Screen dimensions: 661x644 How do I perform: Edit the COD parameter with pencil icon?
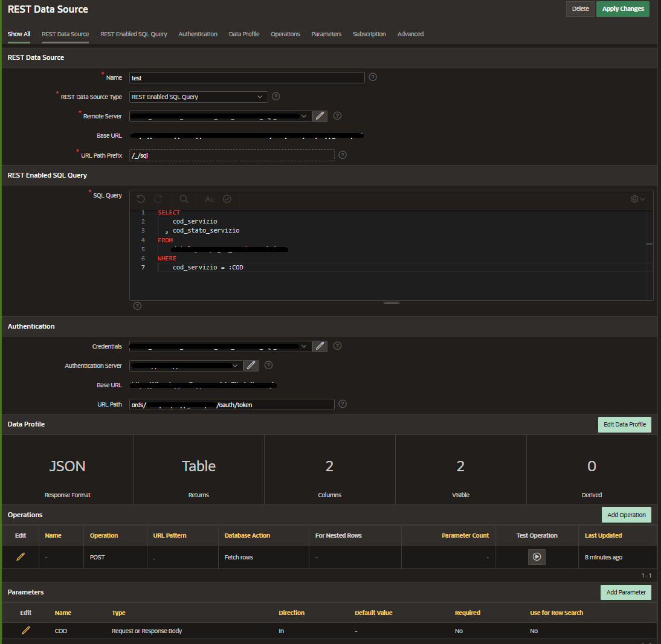click(x=26, y=631)
